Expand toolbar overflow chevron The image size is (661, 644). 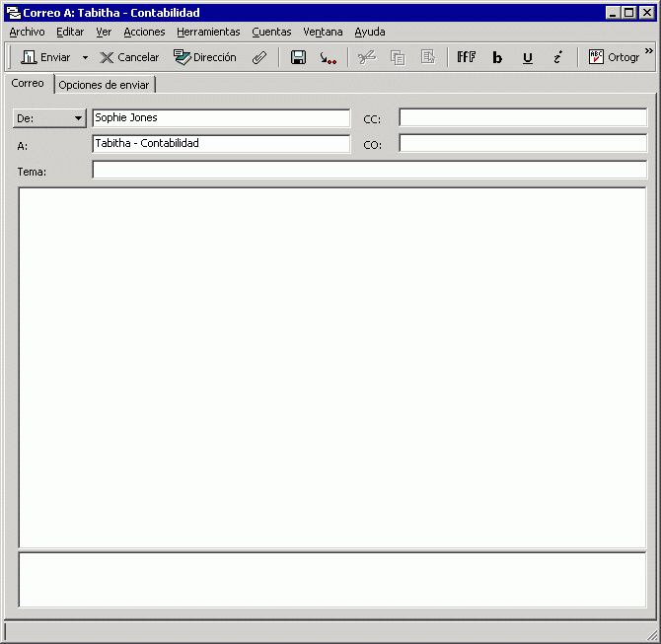click(649, 51)
